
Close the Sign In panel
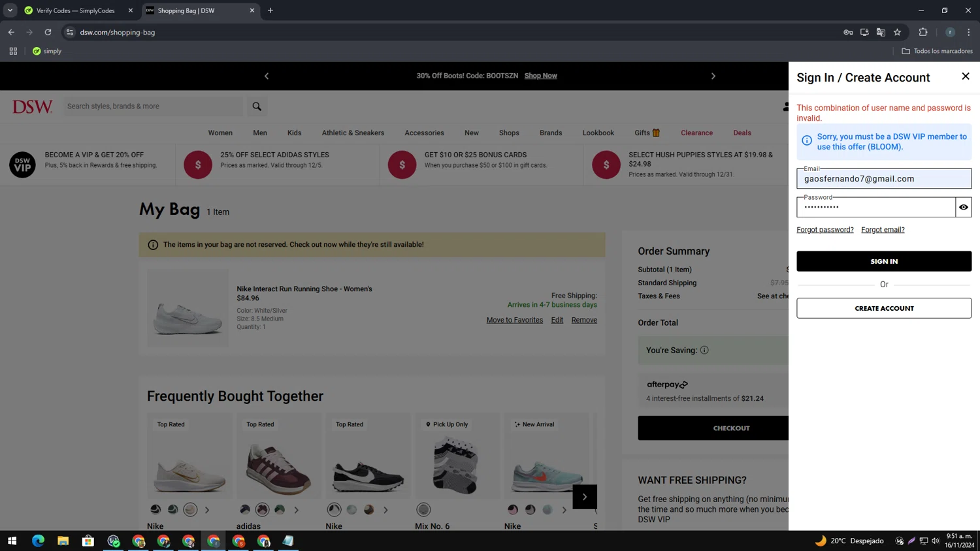tap(965, 76)
